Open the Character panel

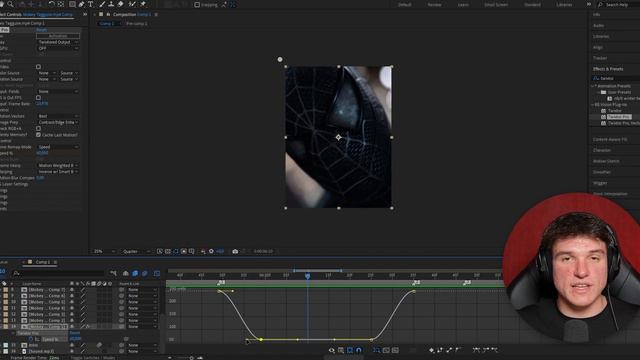[602, 150]
